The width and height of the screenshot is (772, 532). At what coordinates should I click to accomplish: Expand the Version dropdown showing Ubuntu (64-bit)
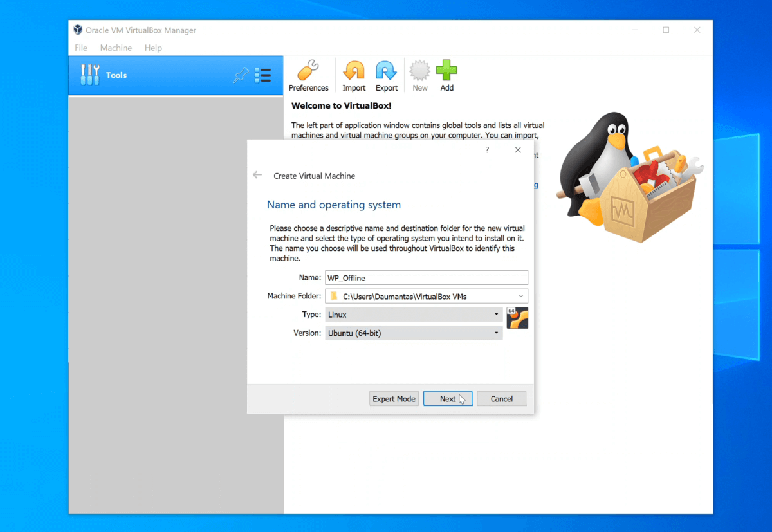(414, 333)
